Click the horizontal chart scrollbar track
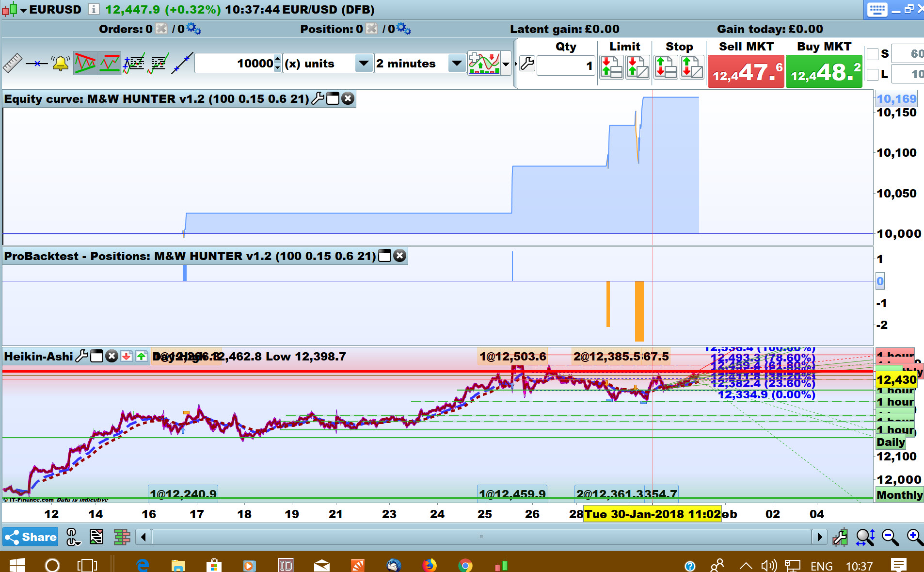 481,537
